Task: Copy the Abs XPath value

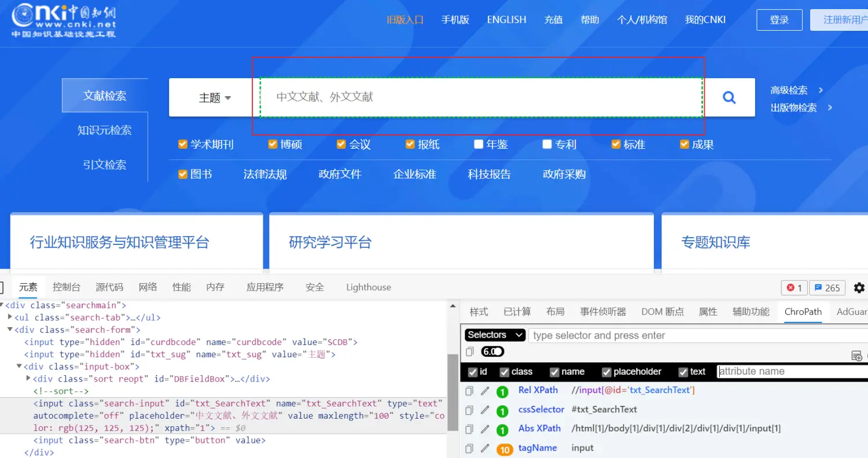Action: click(469, 429)
